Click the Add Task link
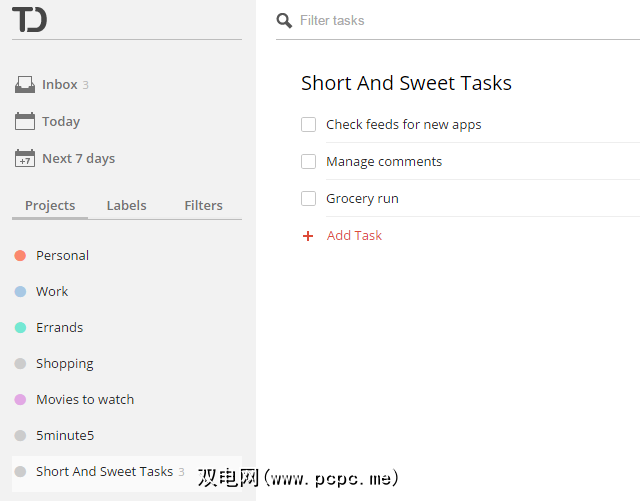640x501 pixels. [354, 236]
